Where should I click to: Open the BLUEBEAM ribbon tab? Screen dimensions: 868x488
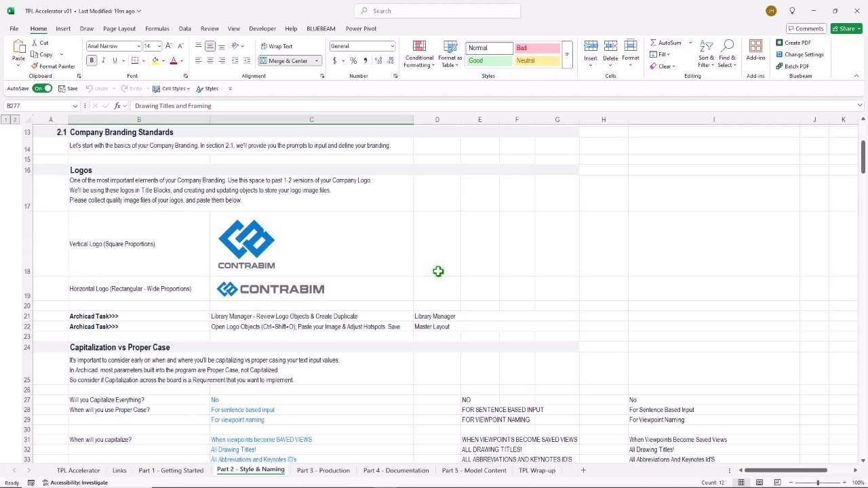(x=321, y=28)
